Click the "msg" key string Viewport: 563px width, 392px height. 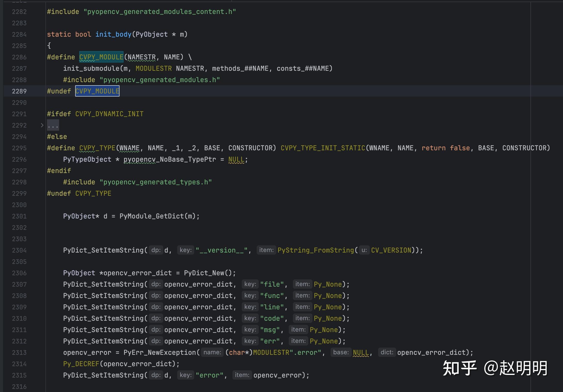270,330
